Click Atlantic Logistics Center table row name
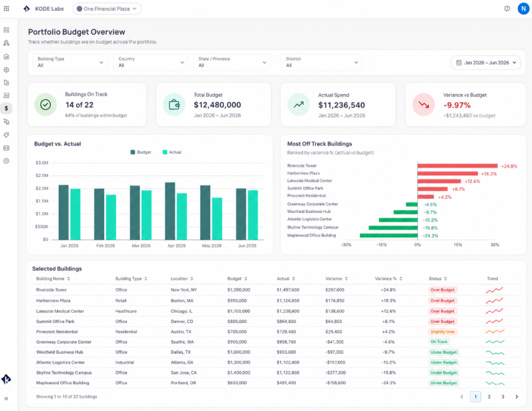Screen dimensions: 532x411 click(60, 362)
